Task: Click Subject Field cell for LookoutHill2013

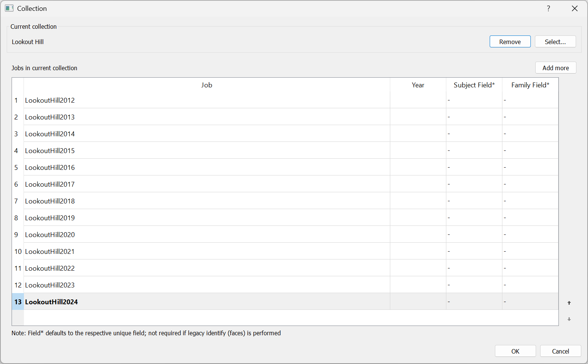Action: pos(474,117)
